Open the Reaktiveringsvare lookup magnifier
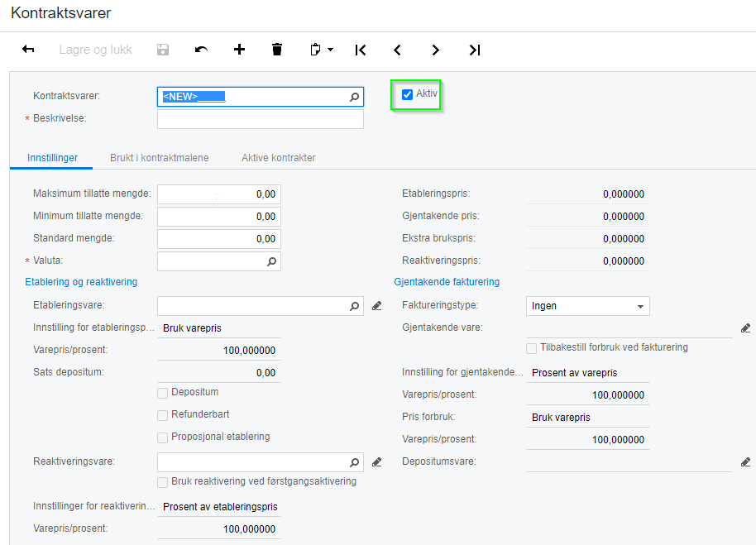 354,462
